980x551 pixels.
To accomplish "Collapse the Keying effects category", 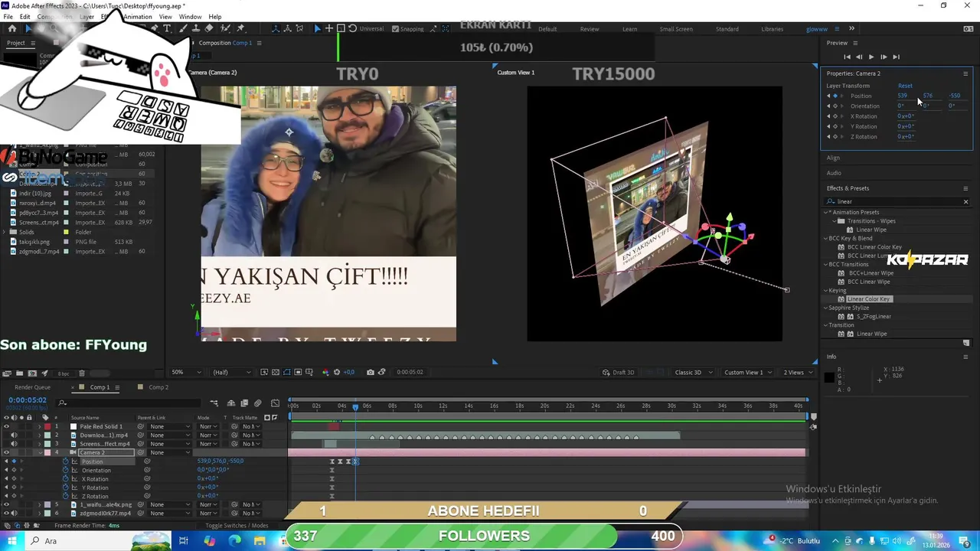I will 826,291.
